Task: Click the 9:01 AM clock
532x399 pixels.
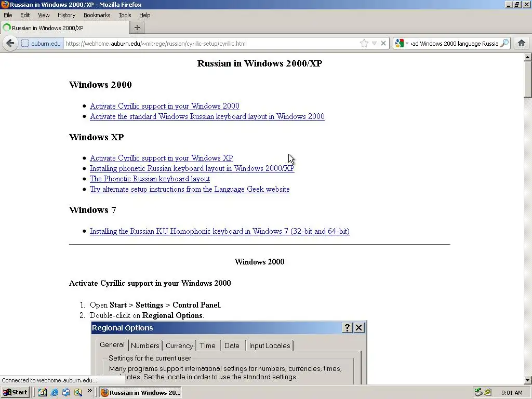Action: tap(512, 393)
